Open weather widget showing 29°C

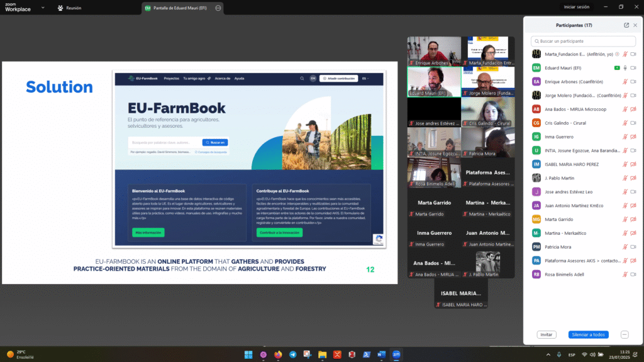point(21,354)
